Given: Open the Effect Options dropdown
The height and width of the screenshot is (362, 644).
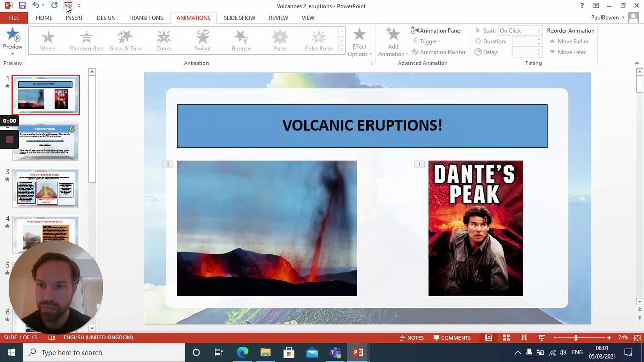Looking at the screenshot, I should [359, 42].
